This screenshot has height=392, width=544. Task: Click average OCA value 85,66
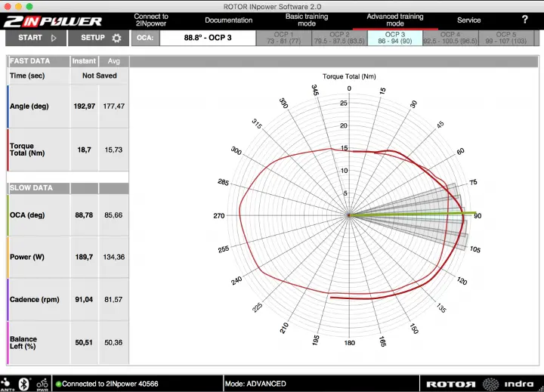113,215
